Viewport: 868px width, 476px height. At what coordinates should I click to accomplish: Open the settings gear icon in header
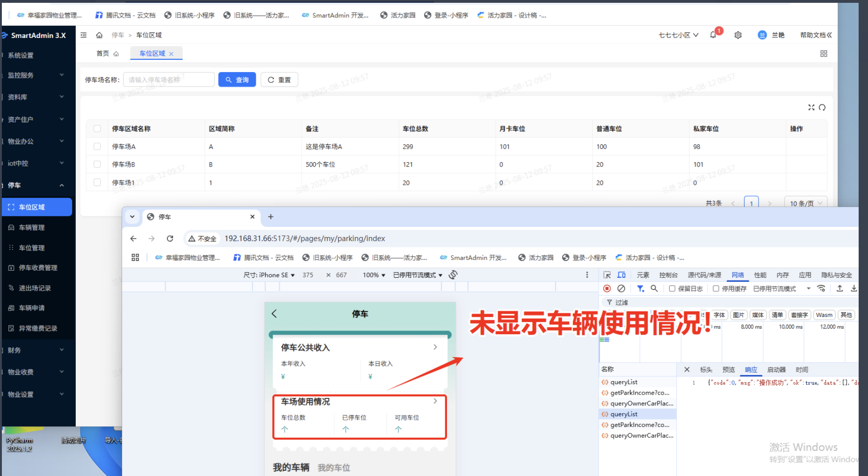click(738, 35)
